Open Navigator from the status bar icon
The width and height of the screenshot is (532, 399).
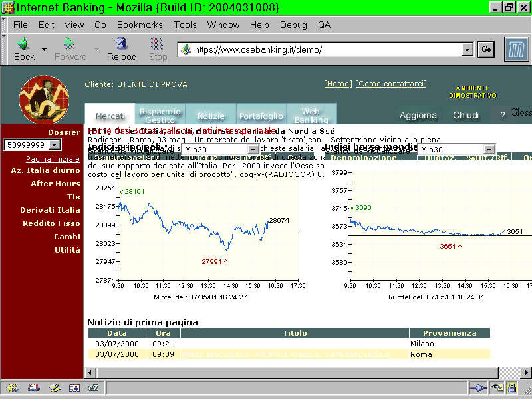point(13,388)
